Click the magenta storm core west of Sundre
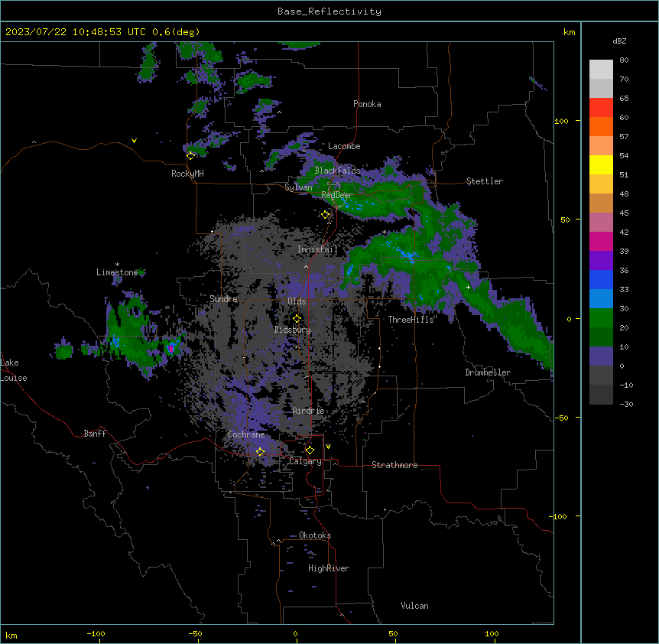 pyautogui.click(x=171, y=348)
